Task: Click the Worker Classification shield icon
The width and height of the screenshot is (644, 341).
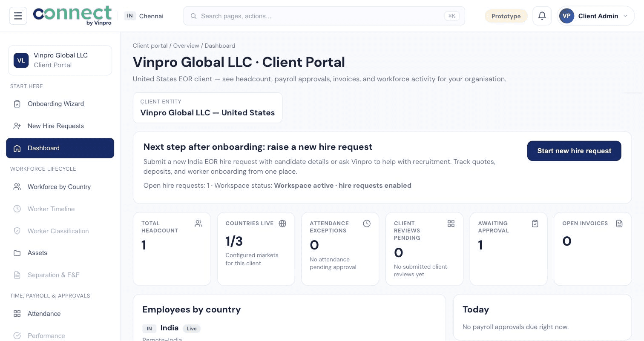Action: [x=17, y=231]
